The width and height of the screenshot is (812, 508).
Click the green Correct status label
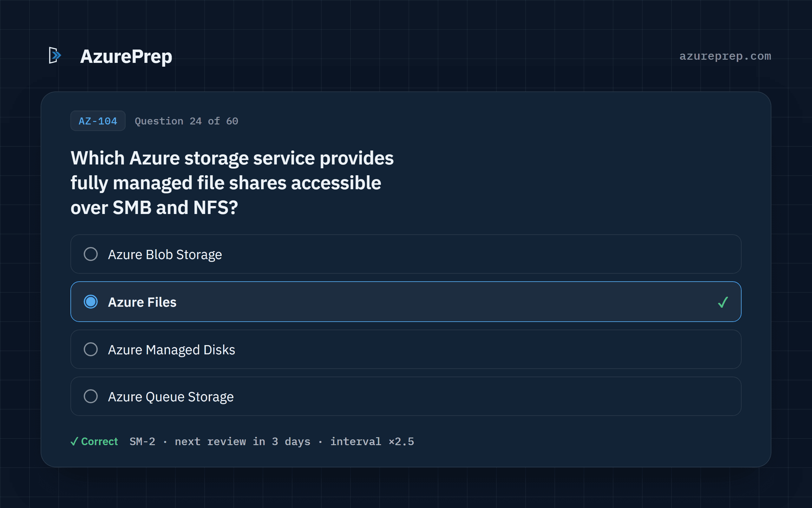(94, 441)
